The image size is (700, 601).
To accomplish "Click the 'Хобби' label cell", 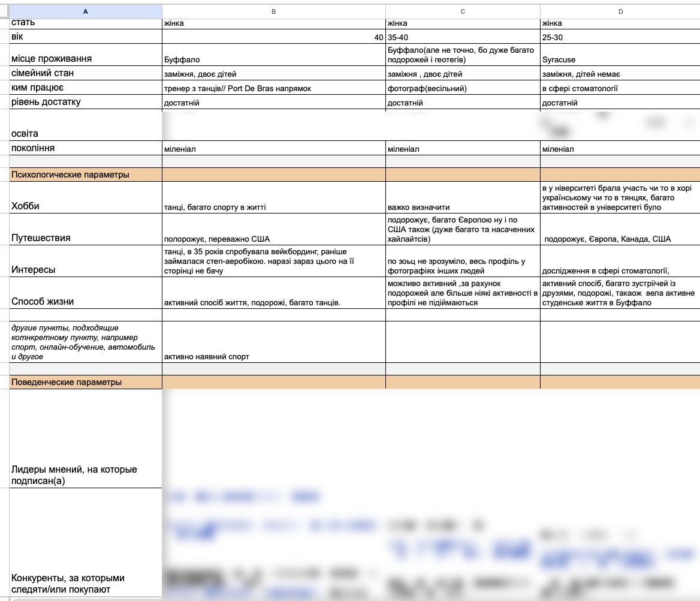I will point(86,197).
